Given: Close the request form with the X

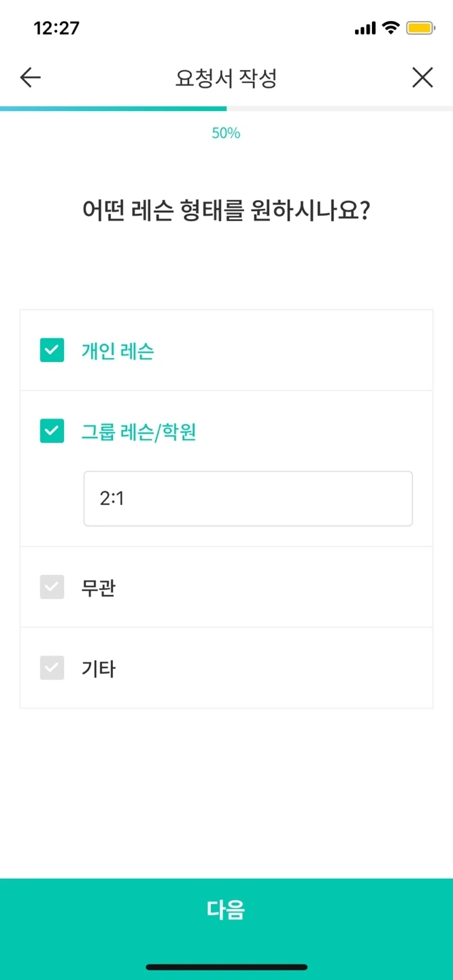Looking at the screenshot, I should (x=422, y=77).
